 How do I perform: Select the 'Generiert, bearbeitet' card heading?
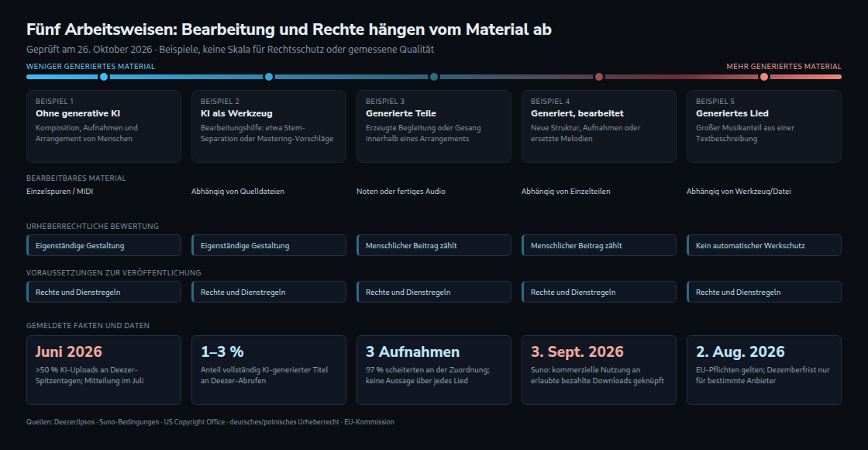coord(577,113)
